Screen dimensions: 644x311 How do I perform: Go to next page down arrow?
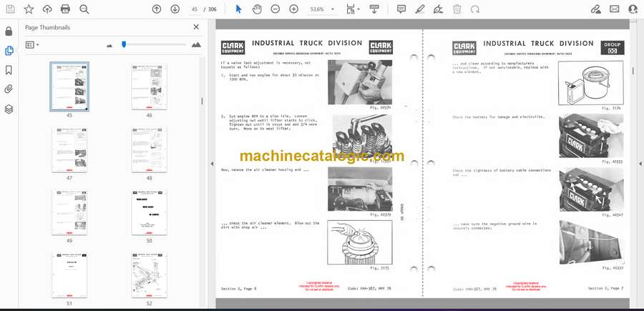pyautogui.click(x=175, y=9)
